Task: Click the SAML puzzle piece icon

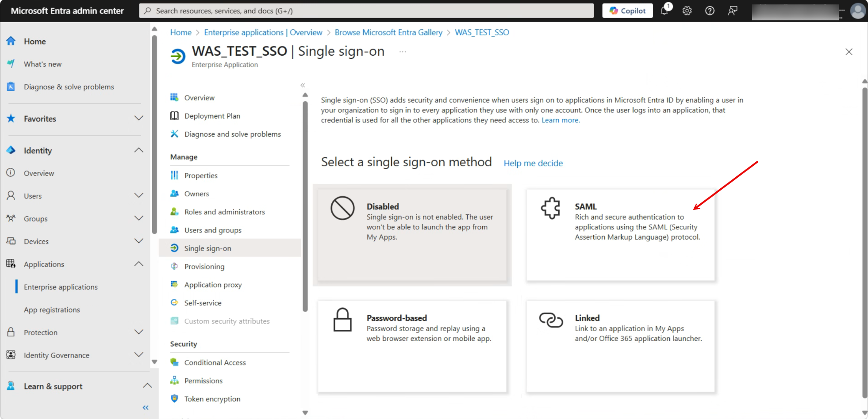Action: [x=551, y=208]
